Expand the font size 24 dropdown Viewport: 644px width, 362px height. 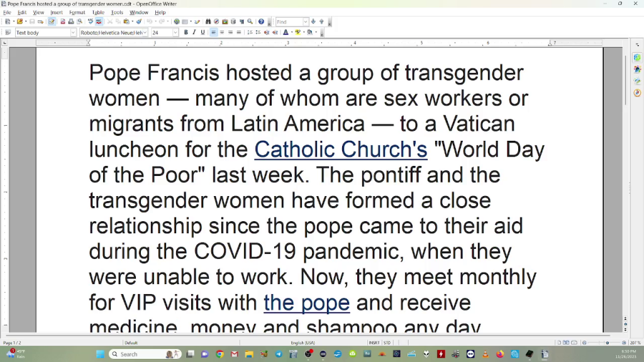[x=175, y=33]
